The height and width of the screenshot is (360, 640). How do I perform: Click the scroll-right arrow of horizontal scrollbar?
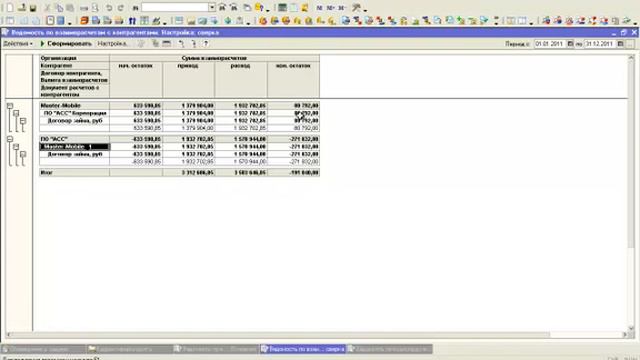625,335
